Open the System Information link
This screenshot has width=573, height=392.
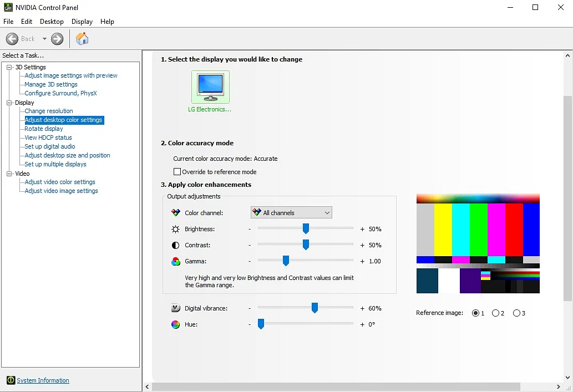point(43,380)
